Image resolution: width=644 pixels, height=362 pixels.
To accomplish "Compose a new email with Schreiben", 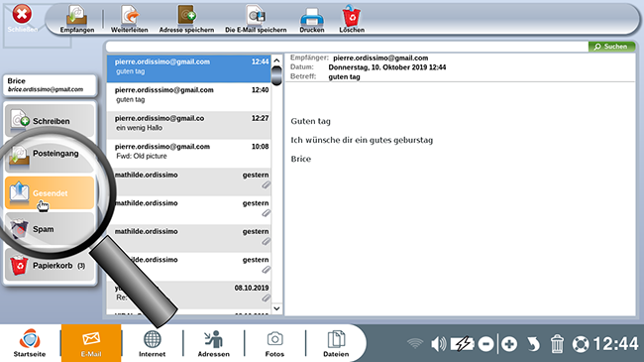I will tap(50, 121).
